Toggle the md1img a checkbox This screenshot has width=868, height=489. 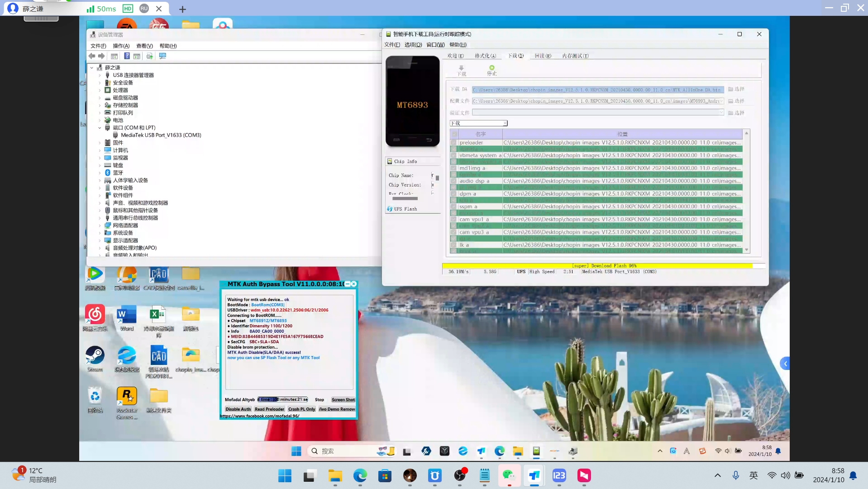tap(454, 168)
